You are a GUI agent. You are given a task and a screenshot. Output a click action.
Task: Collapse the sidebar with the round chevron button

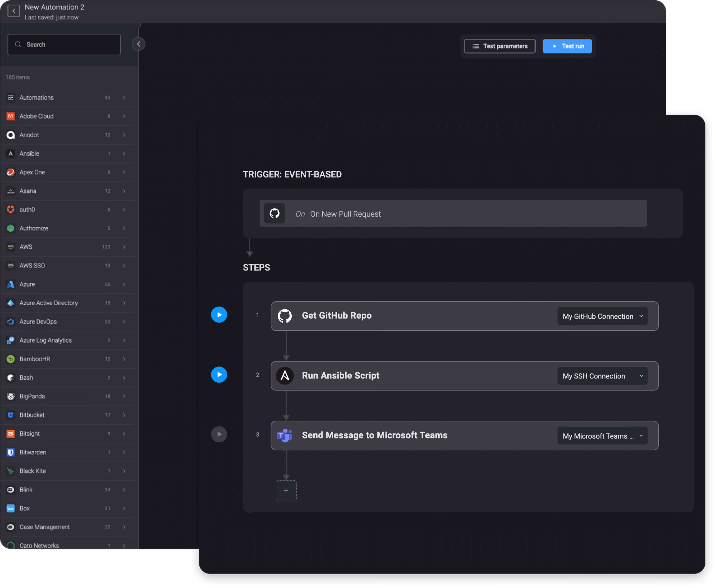tap(139, 44)
